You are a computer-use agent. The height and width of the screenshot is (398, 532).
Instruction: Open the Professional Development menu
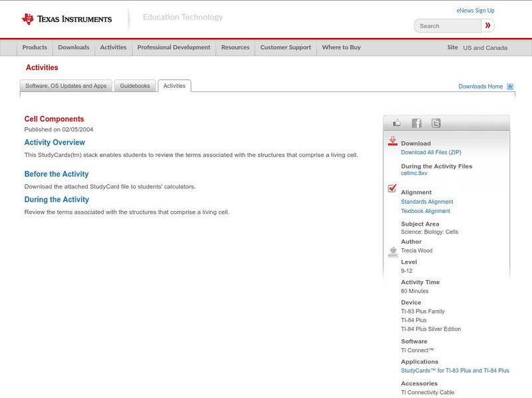click(173, 47)
